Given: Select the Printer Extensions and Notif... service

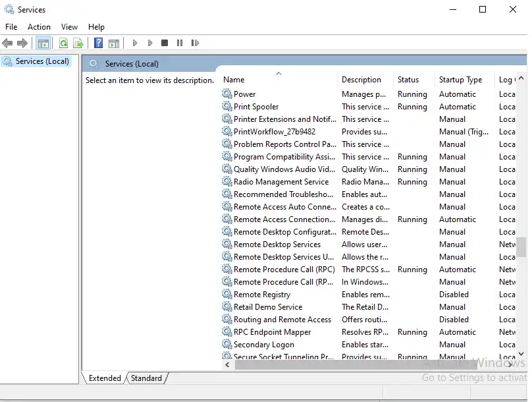Looking at the screenshot, I should [284, 119].
